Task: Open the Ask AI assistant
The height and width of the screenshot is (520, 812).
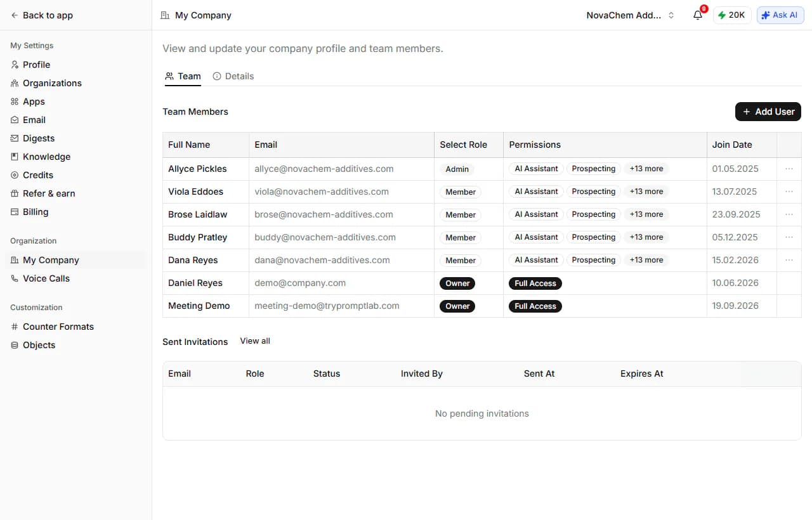Action: pyautogui.click(x=780, y=15)
